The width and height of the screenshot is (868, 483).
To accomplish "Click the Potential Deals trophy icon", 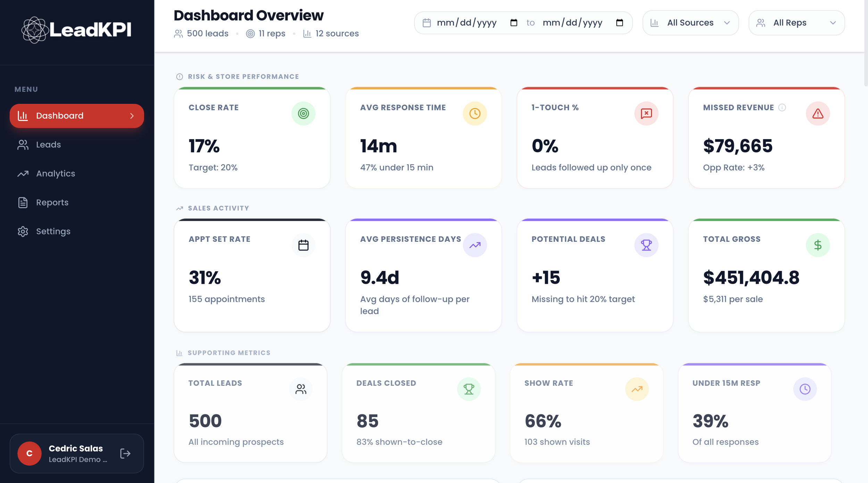I will [x=646, y=245].
